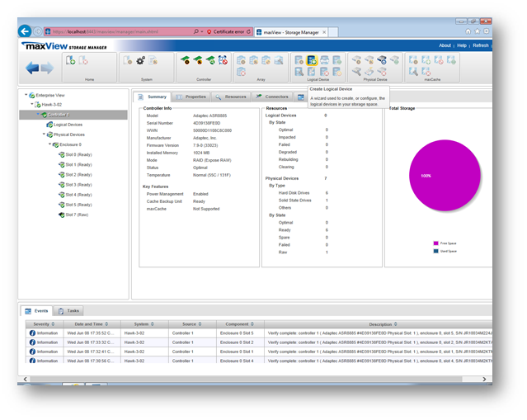This screenshot has height=420, width=527.
Task: Select Slot 0 (Ready) in the tree
Action: tap(78, 154)
